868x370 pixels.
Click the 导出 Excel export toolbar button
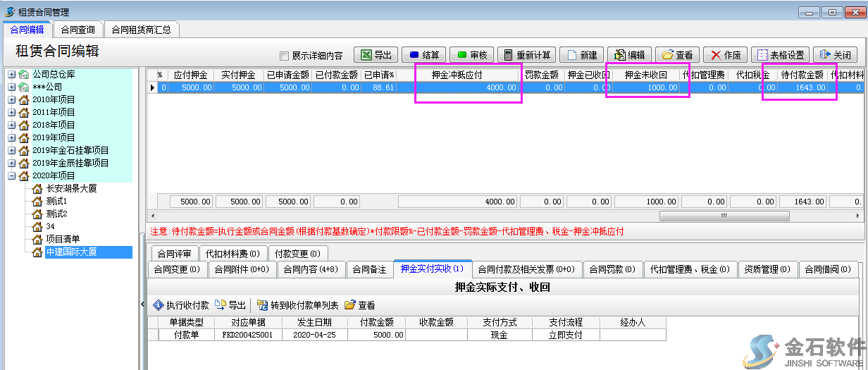coord(376,55)
